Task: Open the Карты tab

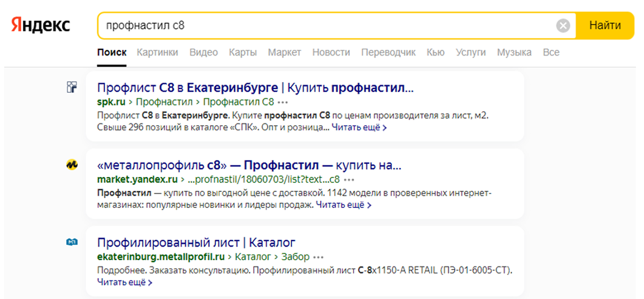Action: pyautogui.click(x=243, y=53)
